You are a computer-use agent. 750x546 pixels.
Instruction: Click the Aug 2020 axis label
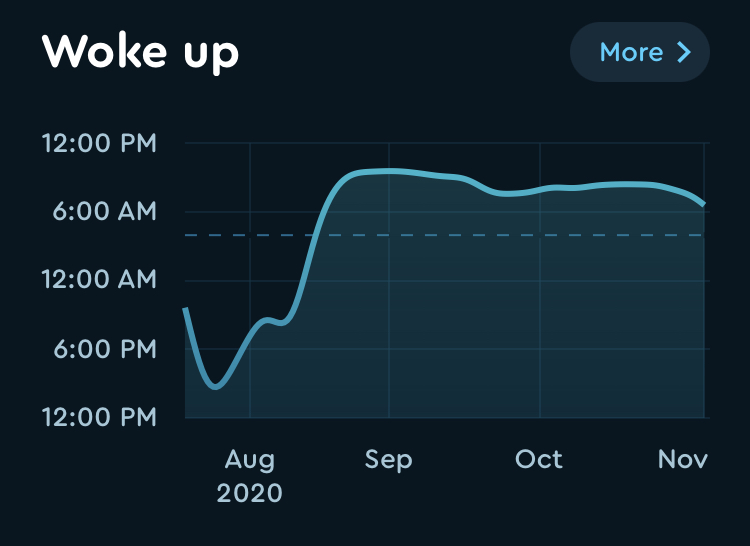coord(249,476)
